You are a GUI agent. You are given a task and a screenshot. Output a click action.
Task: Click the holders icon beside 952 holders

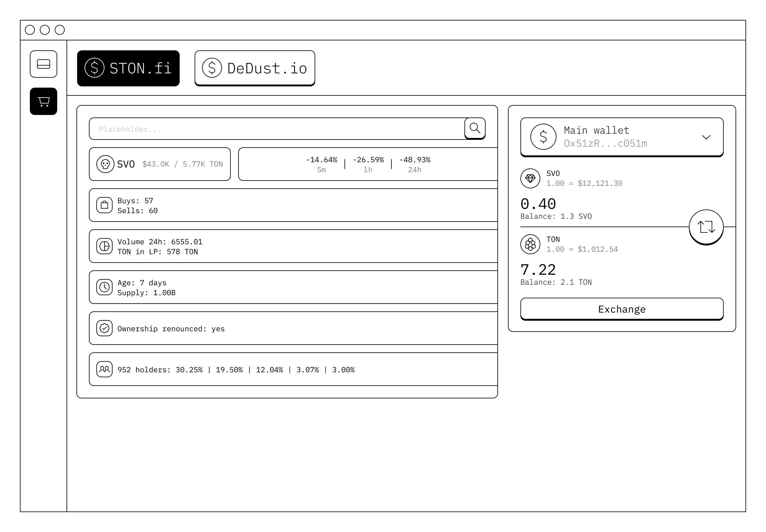(x=104, y=369)
